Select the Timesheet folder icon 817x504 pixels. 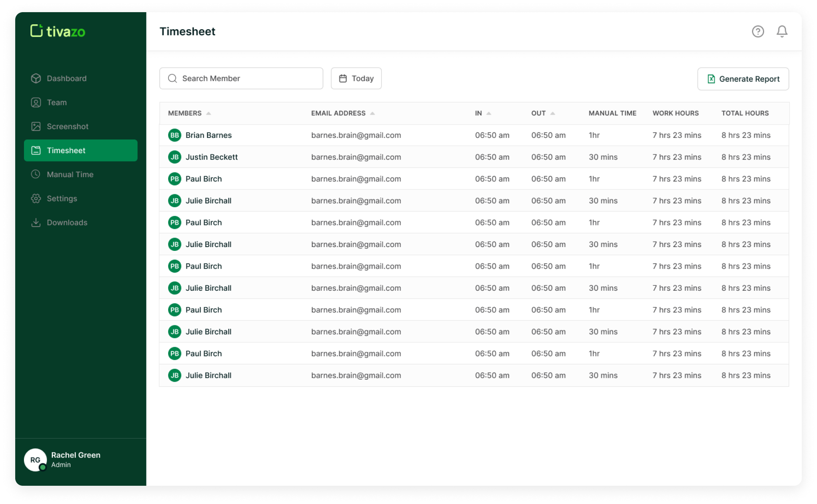(x=36, y=150)
